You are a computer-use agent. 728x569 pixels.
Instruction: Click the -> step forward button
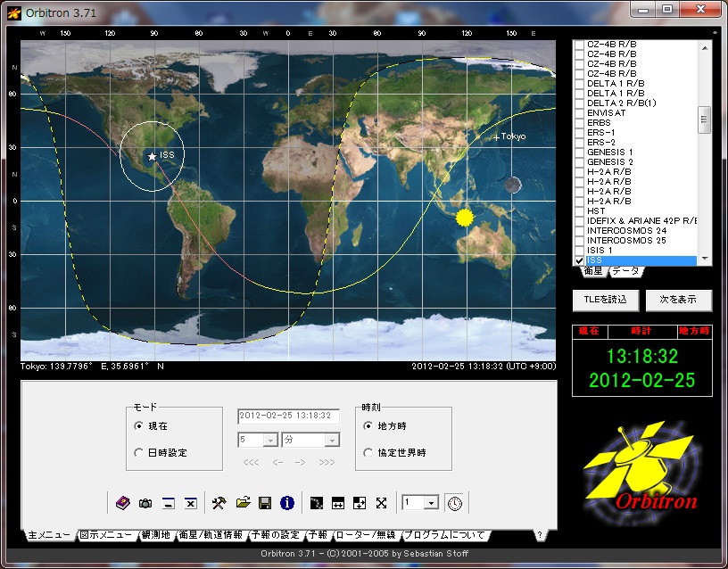pyautogui.click(x=301, y=462)
